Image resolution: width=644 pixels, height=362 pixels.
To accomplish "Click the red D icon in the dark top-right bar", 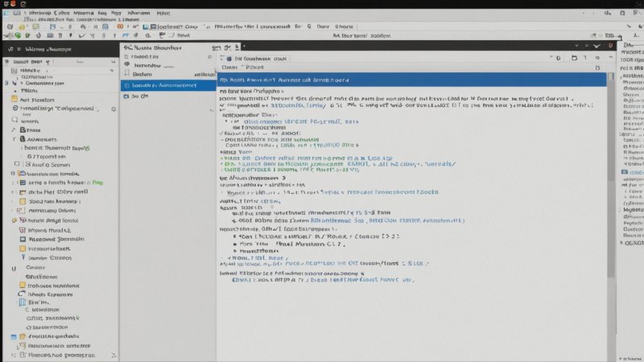I will (x=611, y=46).
